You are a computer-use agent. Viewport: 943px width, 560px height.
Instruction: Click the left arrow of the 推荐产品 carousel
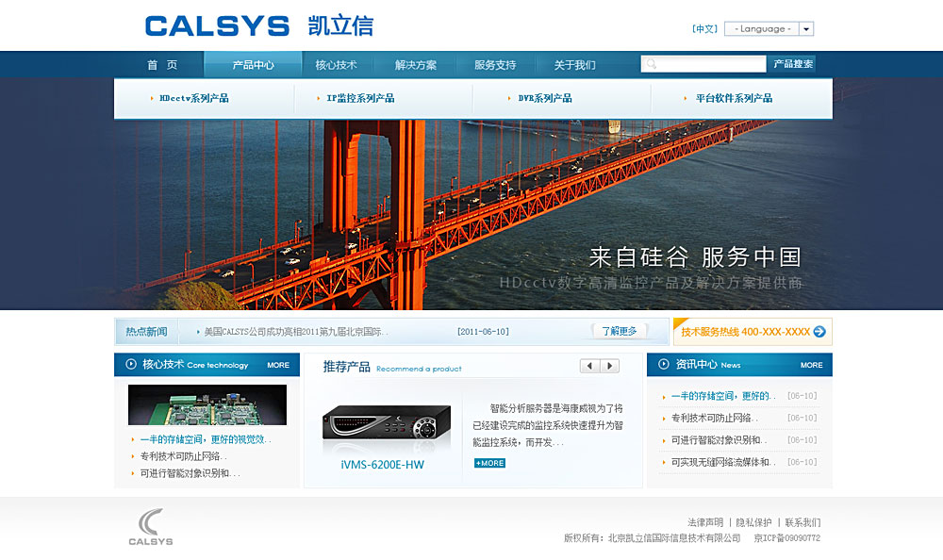(589, 365)
